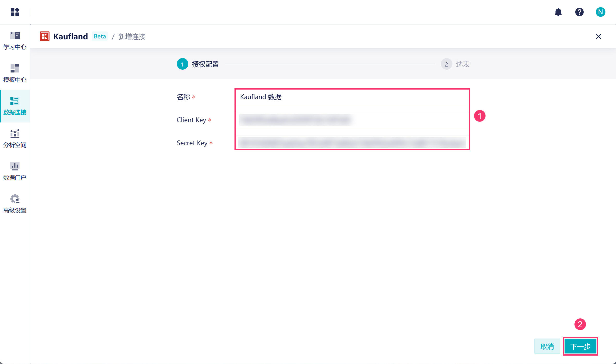616x364 pixels.
Task: Click the 取消 button
Action: (547, 346)
